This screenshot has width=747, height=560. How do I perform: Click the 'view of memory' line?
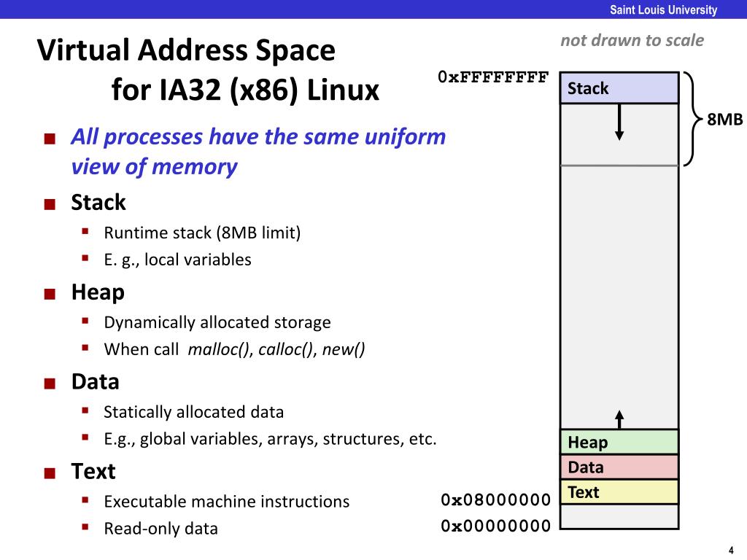click(155, 167)
